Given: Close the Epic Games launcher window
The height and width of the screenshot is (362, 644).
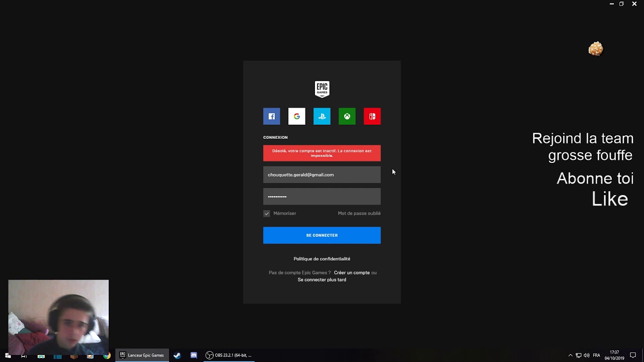Looking at the screenshot, I should coord(634,4).
